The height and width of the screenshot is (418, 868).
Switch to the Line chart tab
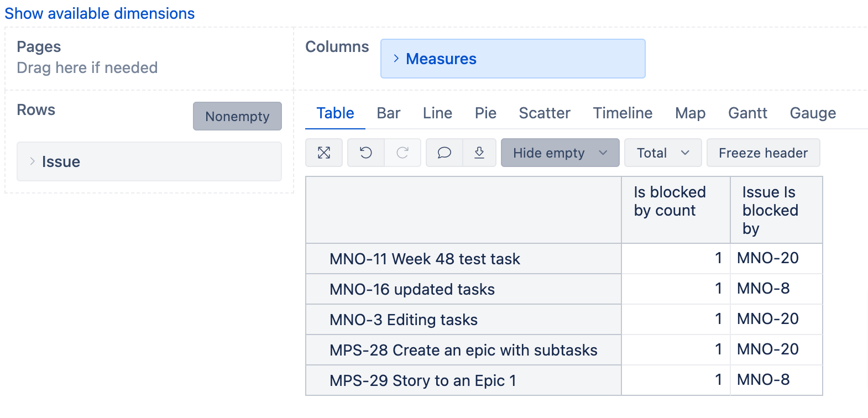437,113
